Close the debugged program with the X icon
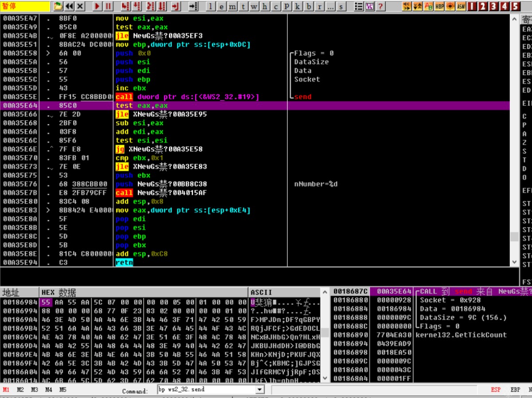The height and width of the screenshot is (398, 532). [x=80, y=6]
